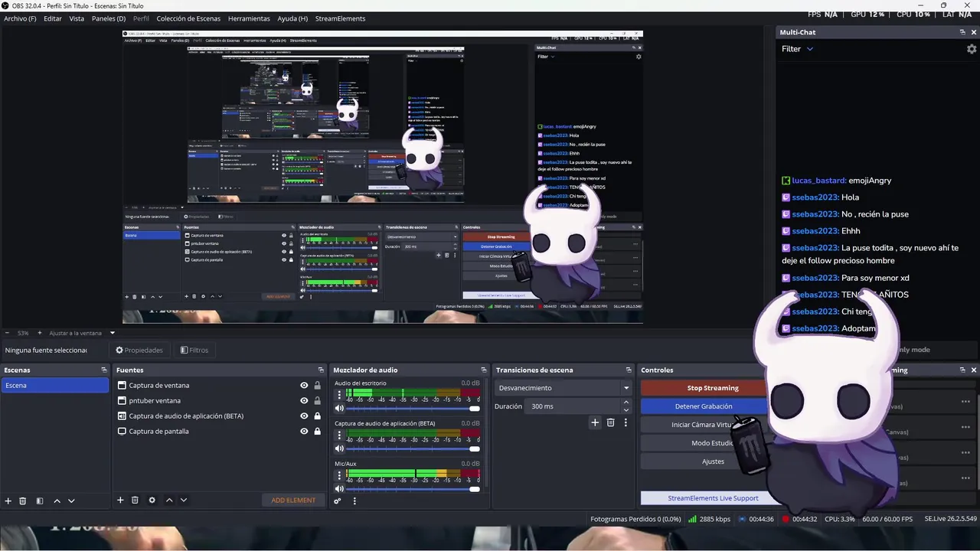The height and width of the screenshot is (551, 980).
Task: Open scene filters icon in Escenas toolbar
Action: pos(40,500)
